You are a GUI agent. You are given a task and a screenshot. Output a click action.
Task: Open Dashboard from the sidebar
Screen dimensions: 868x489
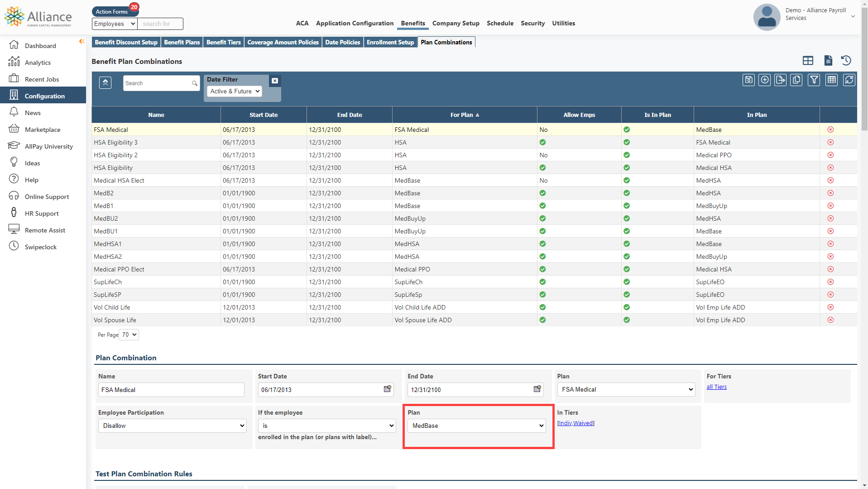(40, 46)
